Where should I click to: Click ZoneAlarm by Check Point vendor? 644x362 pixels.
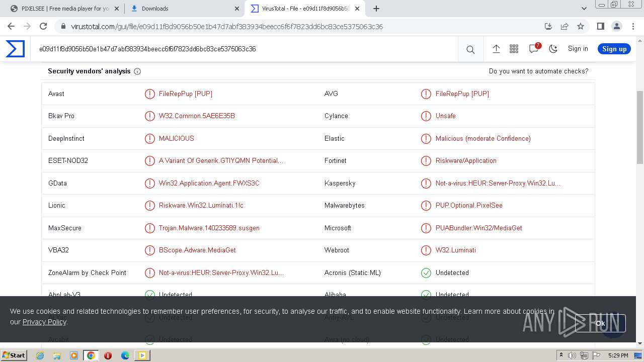click(x=87, y=273)
